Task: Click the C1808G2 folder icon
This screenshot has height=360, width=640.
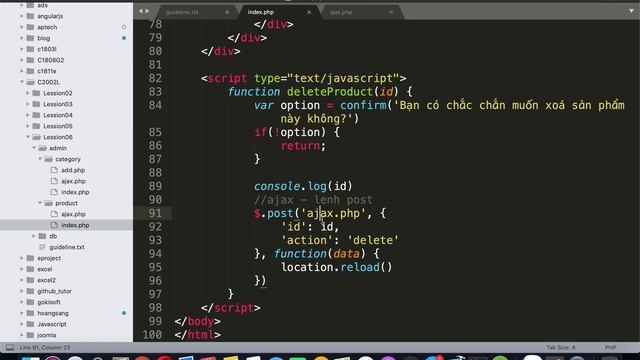Action: tap(30, 60)
